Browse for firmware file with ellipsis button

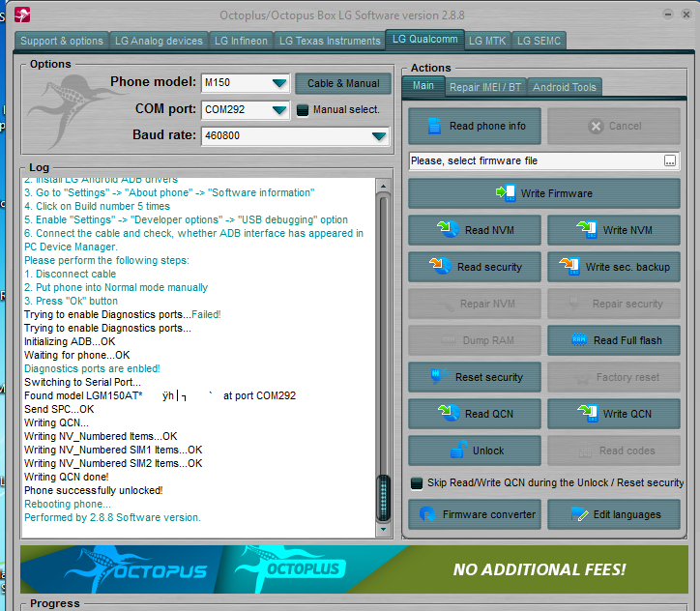tap(670, 161)
